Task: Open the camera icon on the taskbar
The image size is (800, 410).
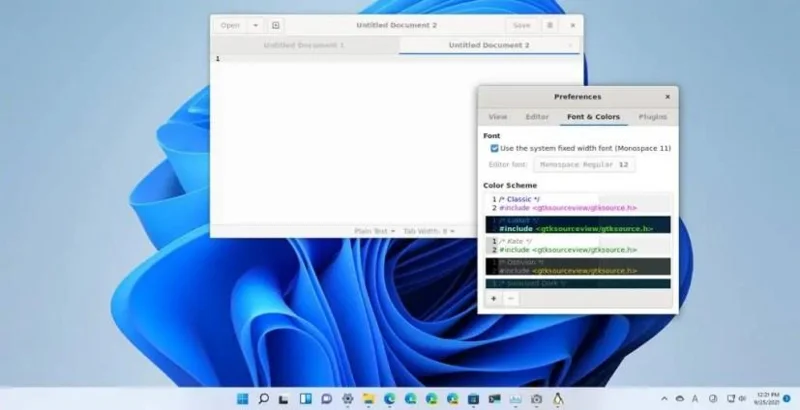Action: (536, 399)
